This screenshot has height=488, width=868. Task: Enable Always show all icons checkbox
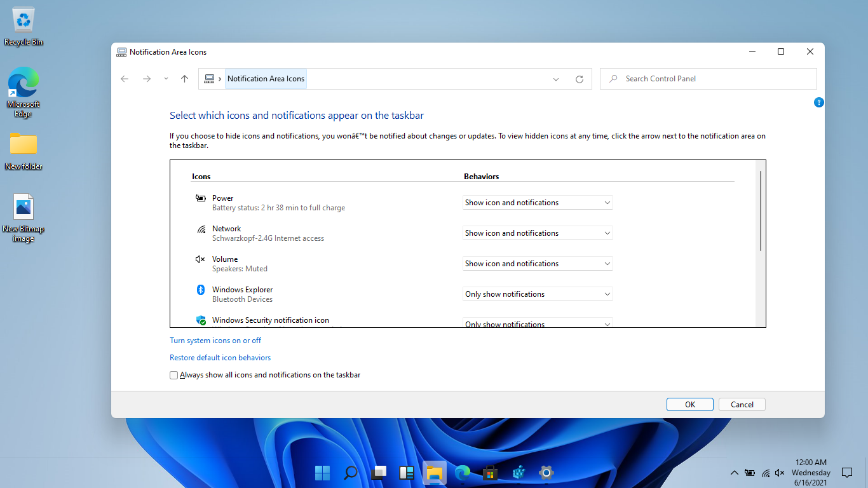click(174, 376)
